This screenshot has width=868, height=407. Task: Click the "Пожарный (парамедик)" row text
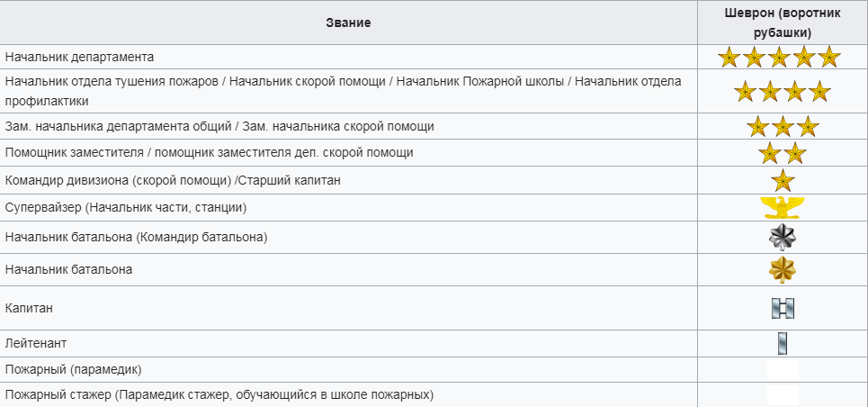click(x=74, y=370)
